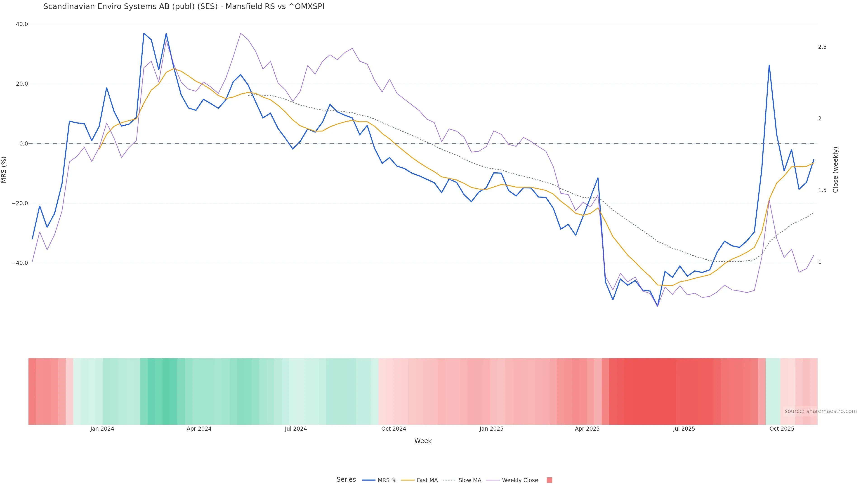Click the chart title for Scandinavian Enviro Systems
The height and width of the screenshot is (488, 868).
[x=184, y=6]
